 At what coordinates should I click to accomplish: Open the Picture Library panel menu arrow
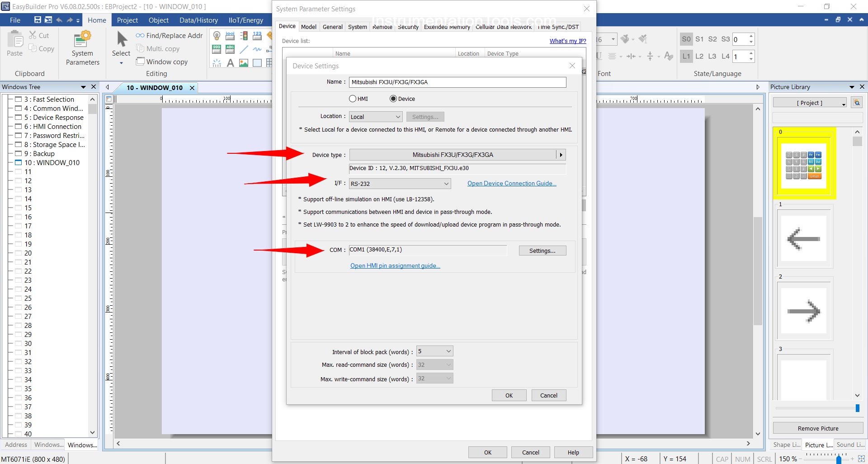pyautogui.click(x=852, y=87)
